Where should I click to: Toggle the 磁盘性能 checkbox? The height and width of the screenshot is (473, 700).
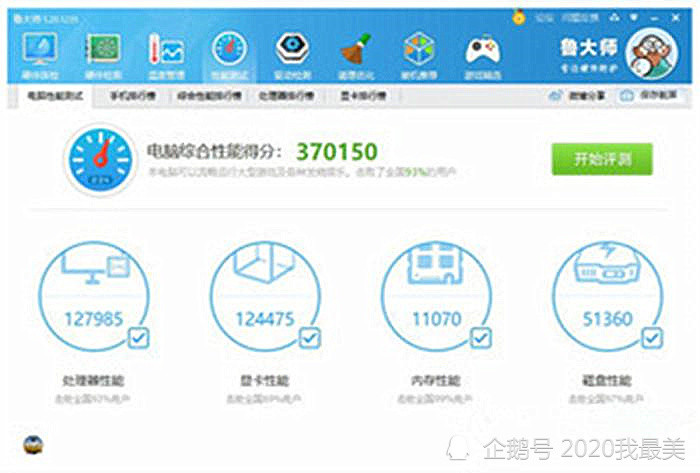tap(652, 338)
